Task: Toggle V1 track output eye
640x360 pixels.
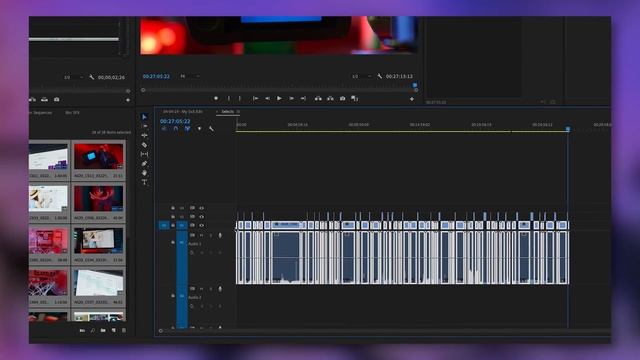Action: (201, 225)
